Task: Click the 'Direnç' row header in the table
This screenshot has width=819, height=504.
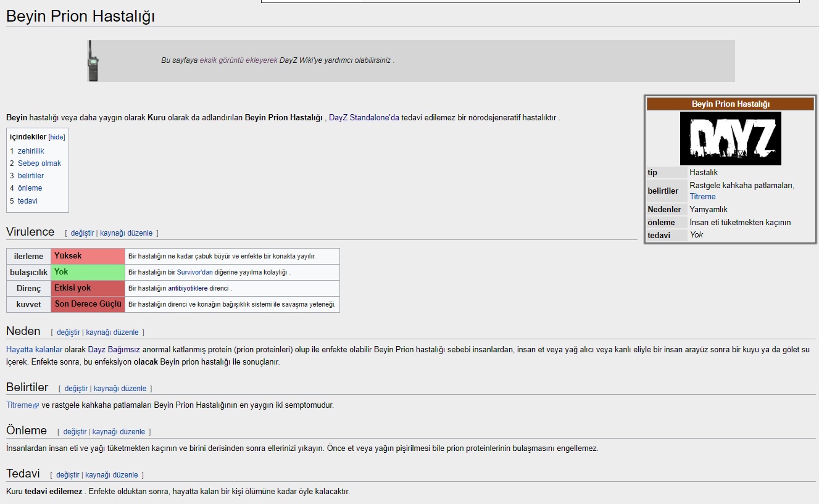Action: [29, 288]
